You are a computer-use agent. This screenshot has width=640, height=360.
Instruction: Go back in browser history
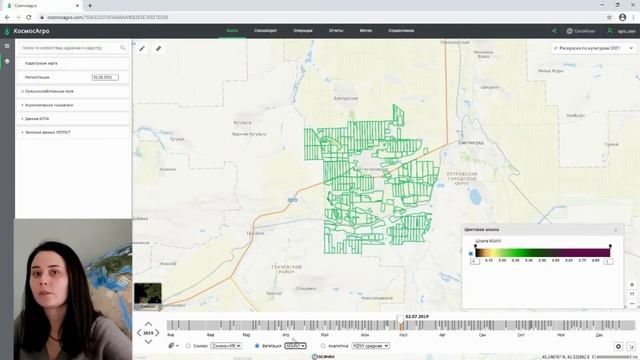tap(7, 17)
